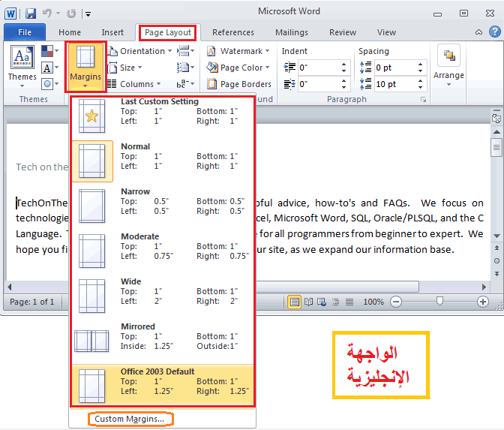Open Customize Quick Access Toolbar arrow

click(88, 14)
